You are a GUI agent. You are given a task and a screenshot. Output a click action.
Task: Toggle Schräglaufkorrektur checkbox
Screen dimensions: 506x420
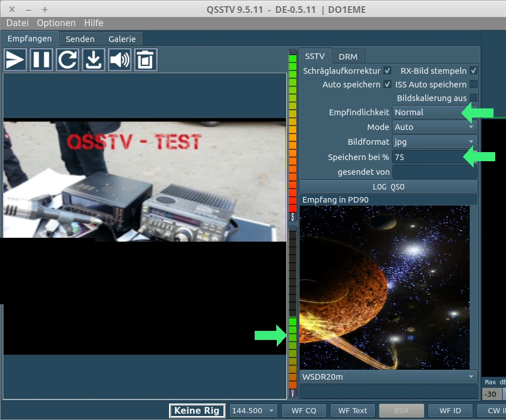(388, 70)
